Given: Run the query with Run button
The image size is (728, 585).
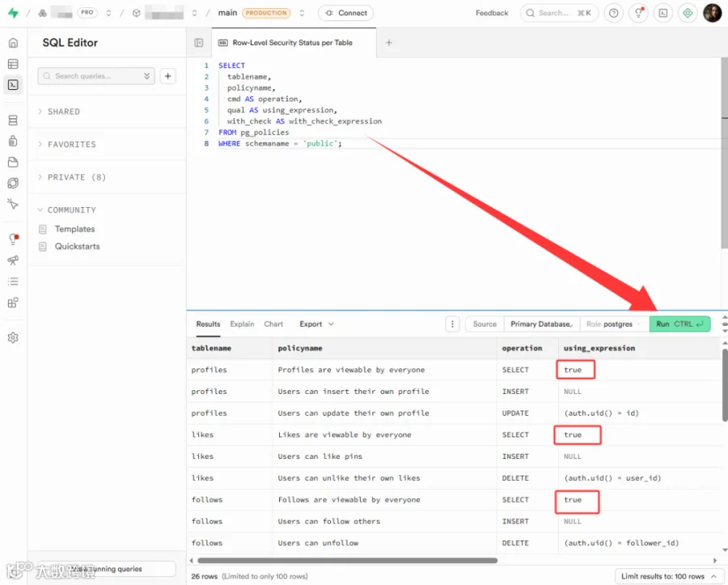Looking at the screenshot, I should click(x=679, y=324).
